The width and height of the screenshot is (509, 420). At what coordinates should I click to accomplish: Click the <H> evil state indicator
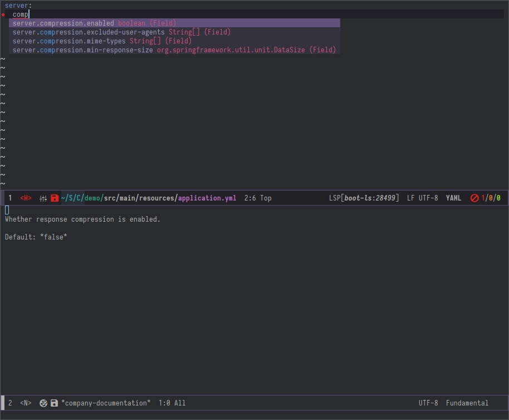pos(26,198)
